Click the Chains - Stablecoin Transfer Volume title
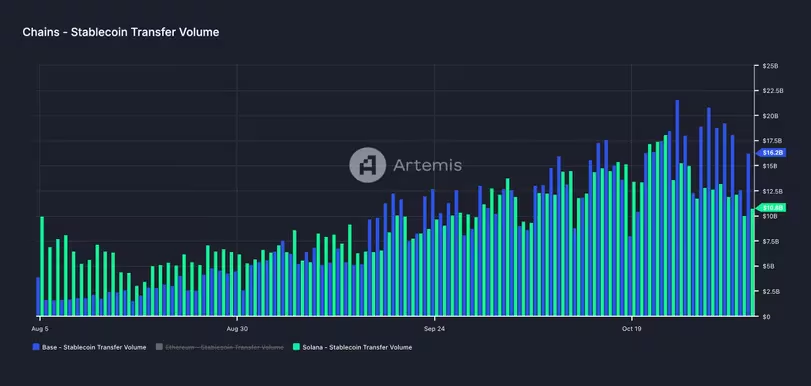The width and height of the screenshot is (811, 386). point(121,32)
